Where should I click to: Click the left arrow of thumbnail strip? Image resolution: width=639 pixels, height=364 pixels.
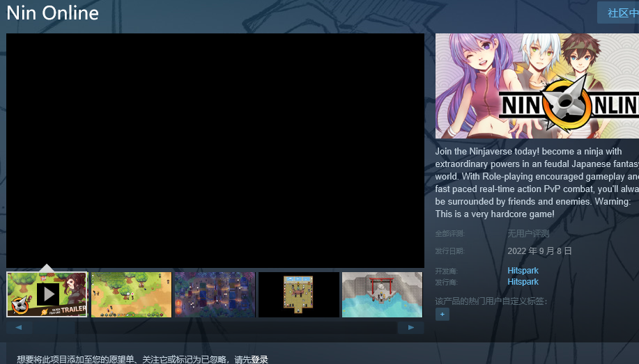tap(19, 327)
